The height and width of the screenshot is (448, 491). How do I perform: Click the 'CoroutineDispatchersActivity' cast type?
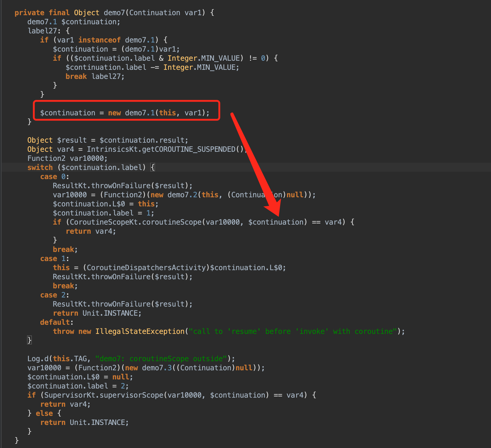click(x=146, y=268)
